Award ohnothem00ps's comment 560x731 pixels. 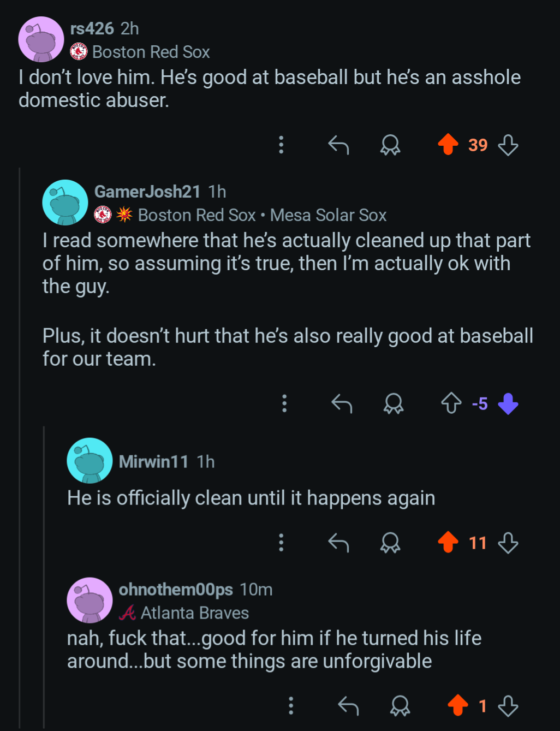(400, 706)
